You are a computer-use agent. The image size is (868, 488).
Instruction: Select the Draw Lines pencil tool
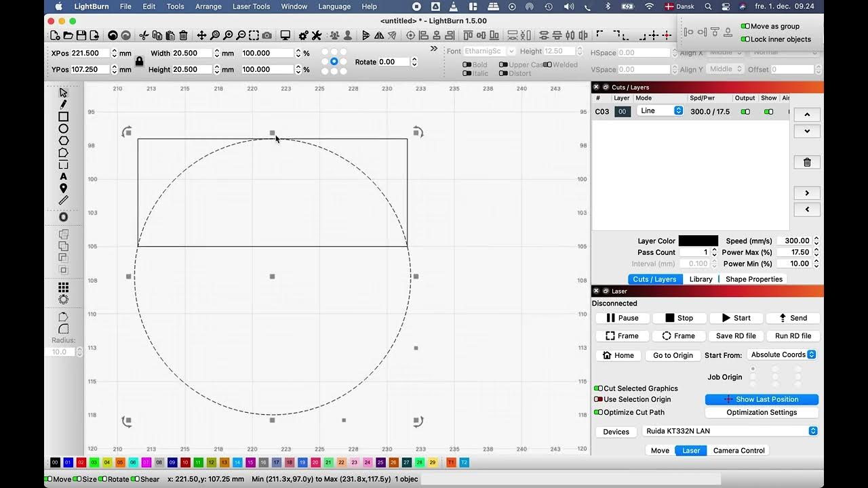[63, 104]
